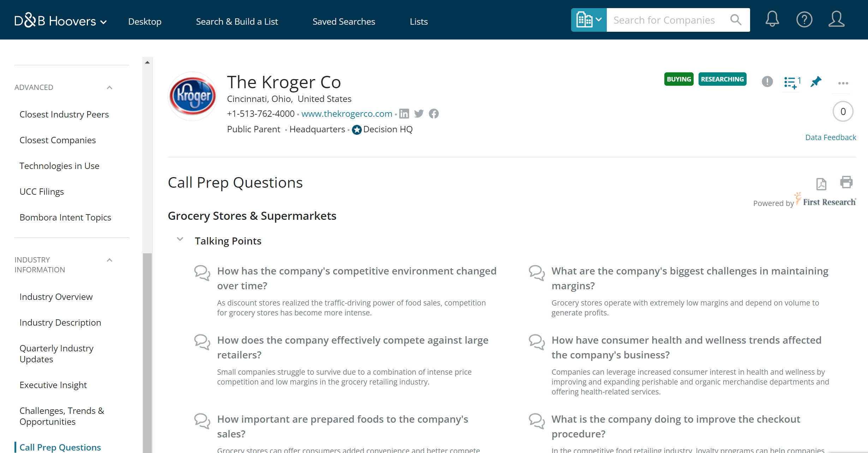Export Call Prep Questions as PDF
Image resolution: width=868 pixels, height=453 pixels.
(x=821, y=184)
